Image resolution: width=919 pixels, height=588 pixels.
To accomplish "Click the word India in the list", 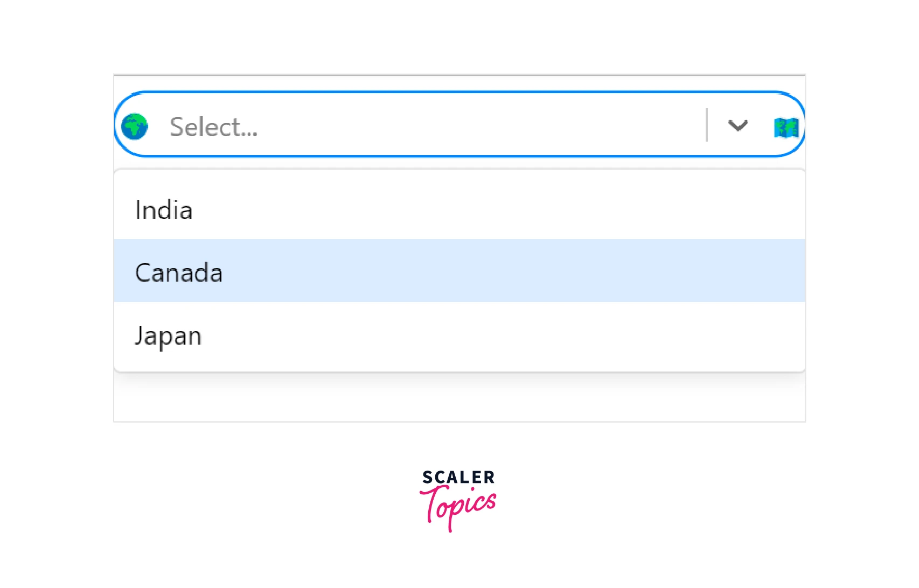I will [x=163, y=210].
